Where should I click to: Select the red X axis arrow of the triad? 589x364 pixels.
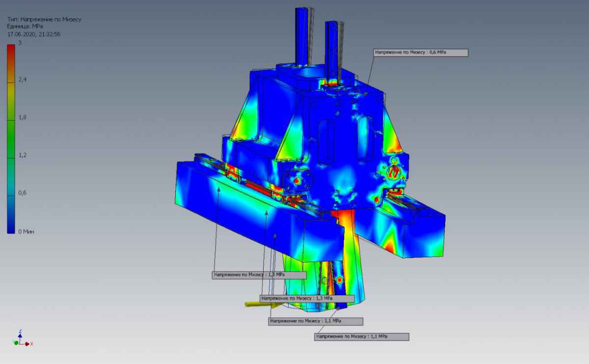tap(27, 343)
